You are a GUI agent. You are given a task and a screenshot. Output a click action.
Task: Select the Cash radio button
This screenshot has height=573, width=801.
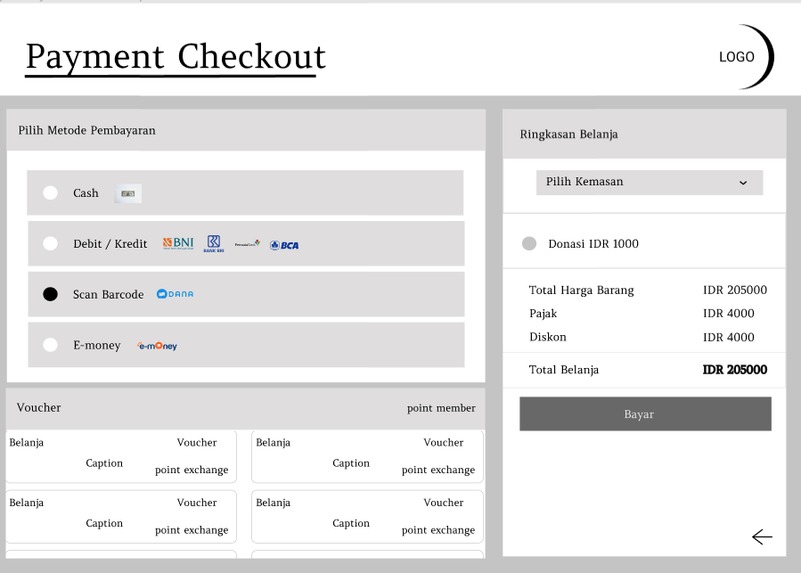tap(50, 193)
